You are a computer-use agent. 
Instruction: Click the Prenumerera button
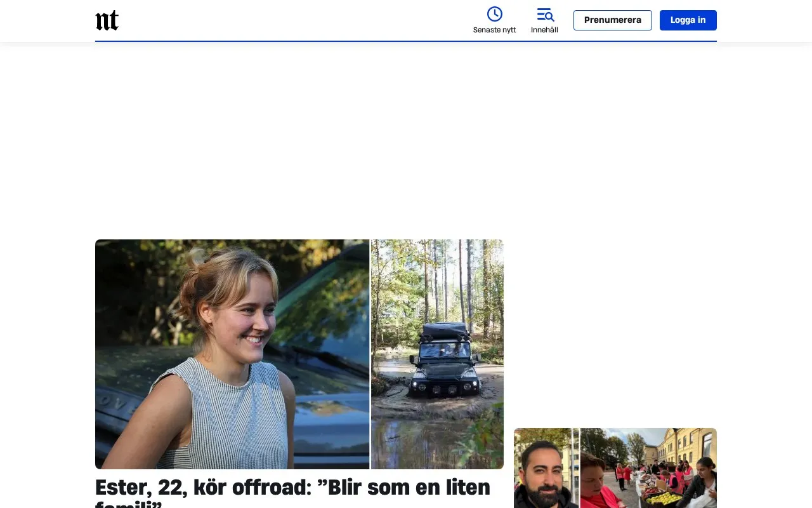click(613, 20)
